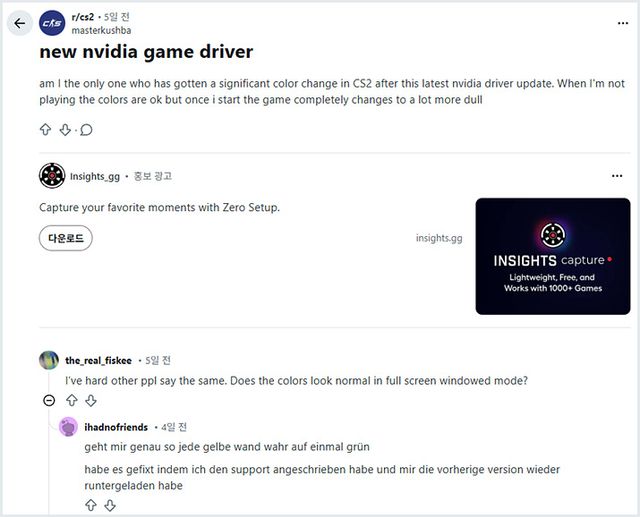
Task: Open the r/cs2 subreddit avatar icon
Action: tap(52, 23)
